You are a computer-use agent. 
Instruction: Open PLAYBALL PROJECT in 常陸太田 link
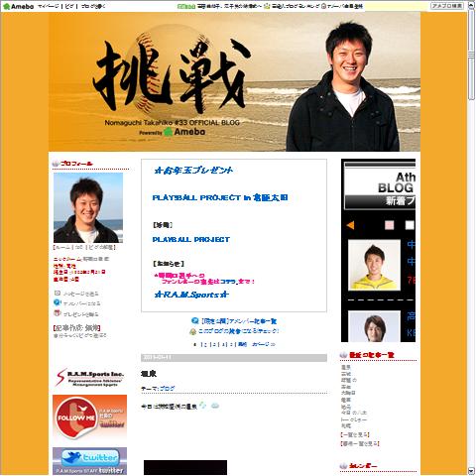point(220,197)
